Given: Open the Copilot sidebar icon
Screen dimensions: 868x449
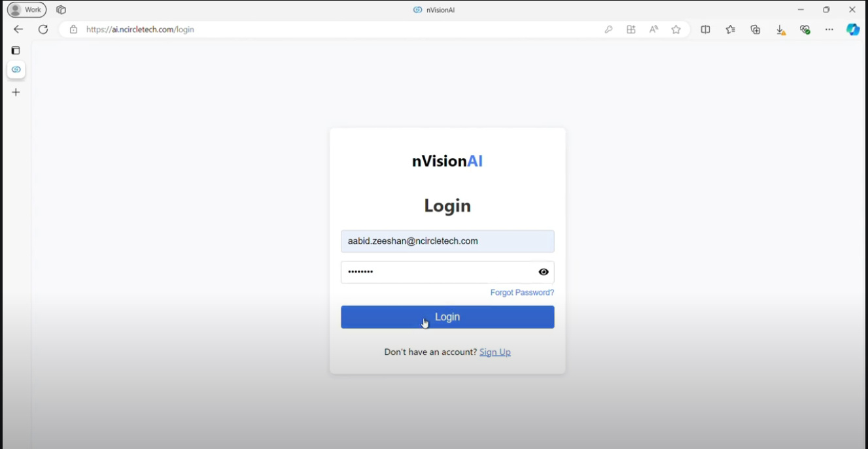Looking at the screenshot, I should click(x=853, y=29).
